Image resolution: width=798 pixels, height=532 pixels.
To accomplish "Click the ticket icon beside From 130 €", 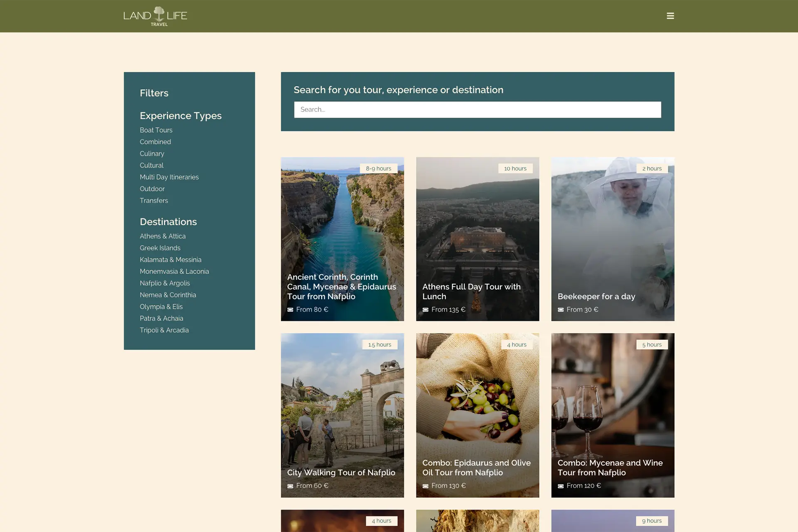I will coord(425,486).
